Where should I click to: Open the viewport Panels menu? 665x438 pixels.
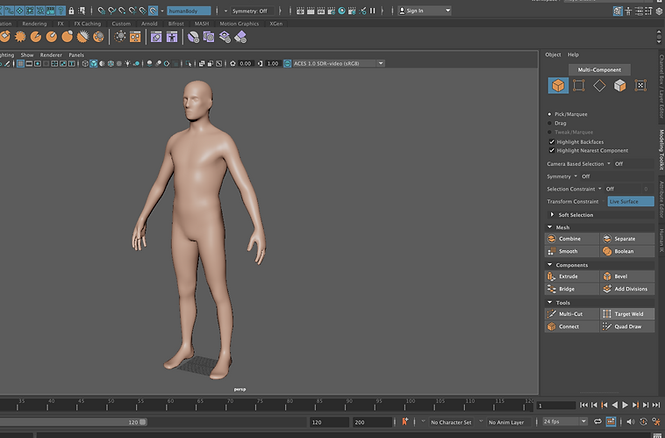76,55
